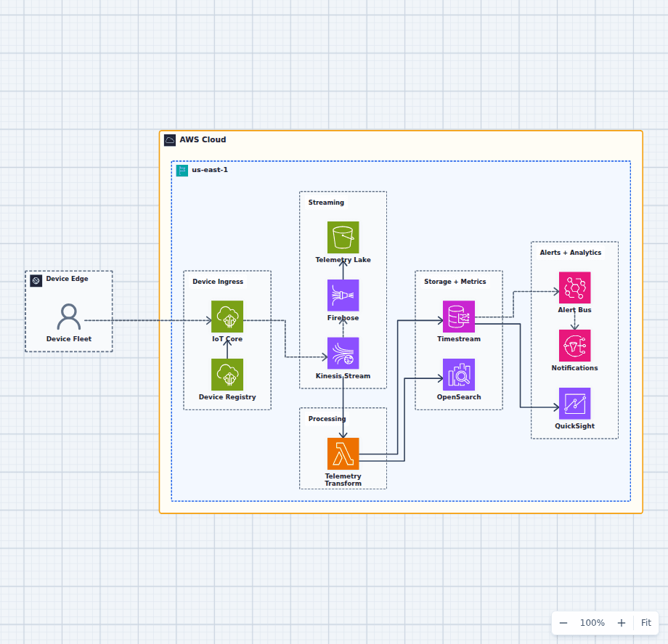The image size is (668, 644).
Task: Click the Fit button
Action: click(x=645, y=623)
